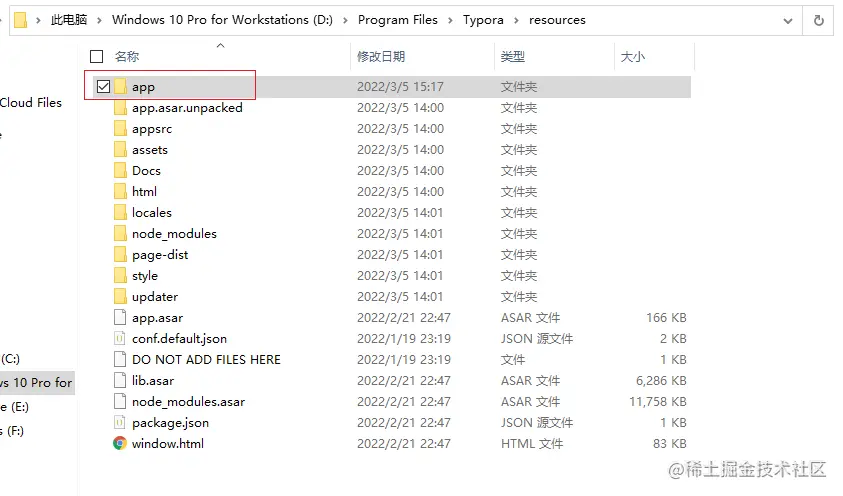Viewport: 843px width, 496px height.
Task: Select the (C:) drive in navigation pane
Action: (10, 358)
